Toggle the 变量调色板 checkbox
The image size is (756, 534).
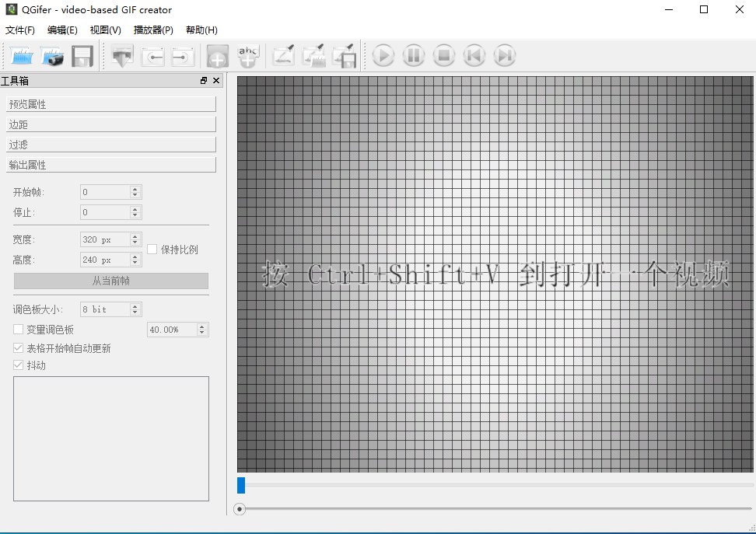19,330
